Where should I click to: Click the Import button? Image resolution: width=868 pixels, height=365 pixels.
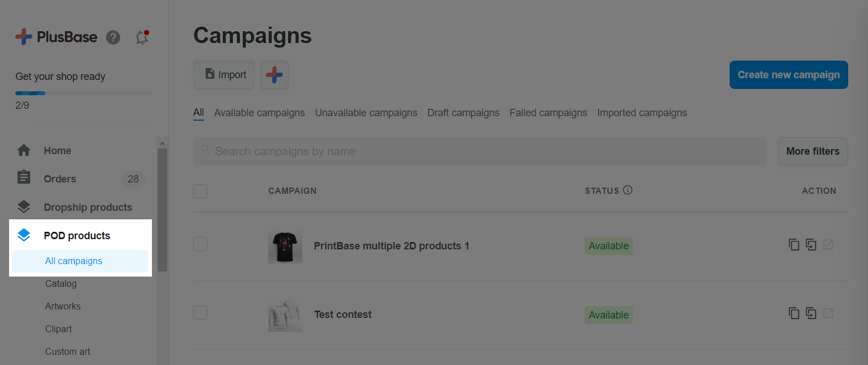224,75
